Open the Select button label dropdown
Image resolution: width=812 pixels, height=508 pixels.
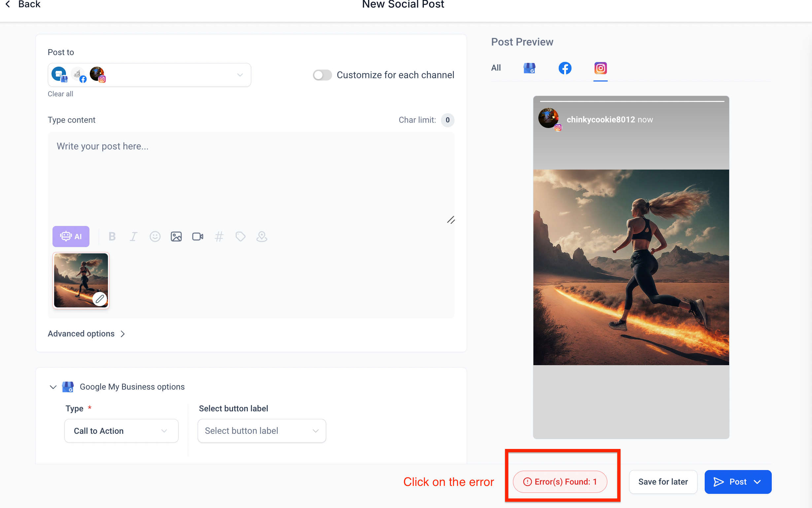tap(262, 431)
